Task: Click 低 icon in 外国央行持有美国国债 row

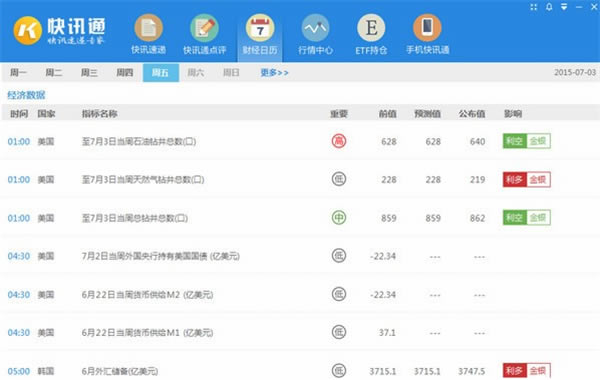Action: pos(339,256)
